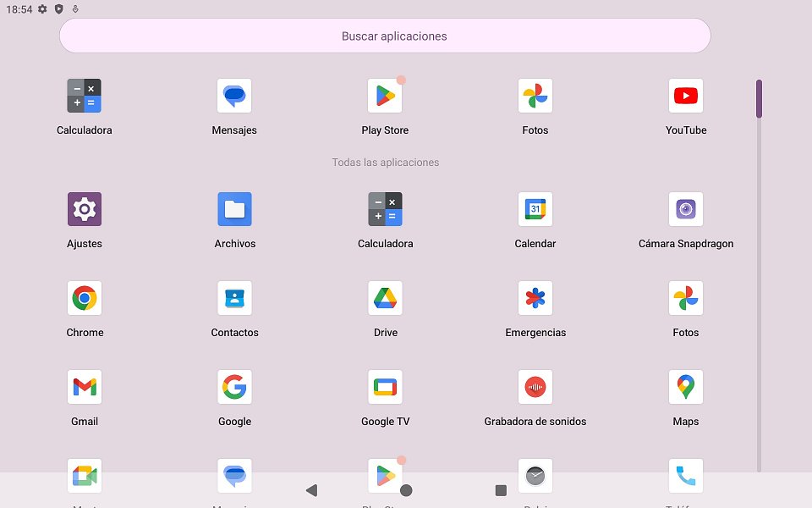812x508 pixels.
Task: Tap the Recents navigation square
Action: tap(501, 490)
